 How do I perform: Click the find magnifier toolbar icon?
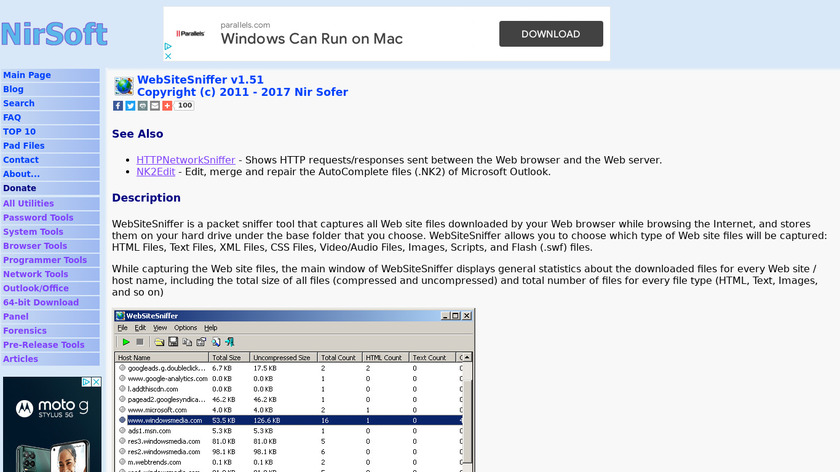click(216, 342)
